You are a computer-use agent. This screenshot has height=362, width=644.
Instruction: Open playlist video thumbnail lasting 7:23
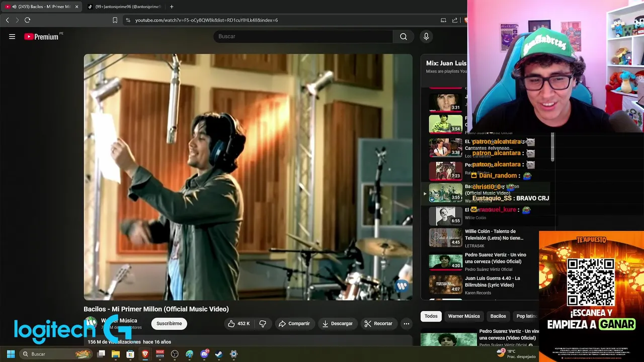[x=445, y=170]
